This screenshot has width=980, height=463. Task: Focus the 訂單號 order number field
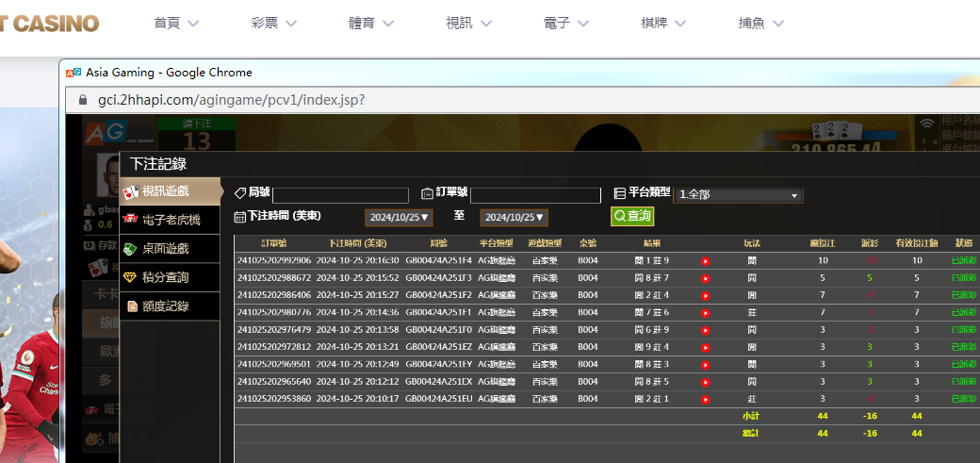click(x=535, y=194)
